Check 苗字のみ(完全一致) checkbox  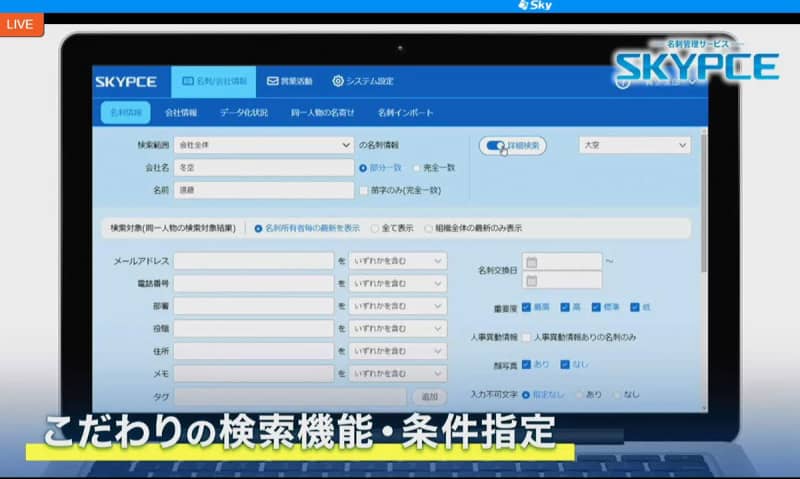tap(364, 190)
